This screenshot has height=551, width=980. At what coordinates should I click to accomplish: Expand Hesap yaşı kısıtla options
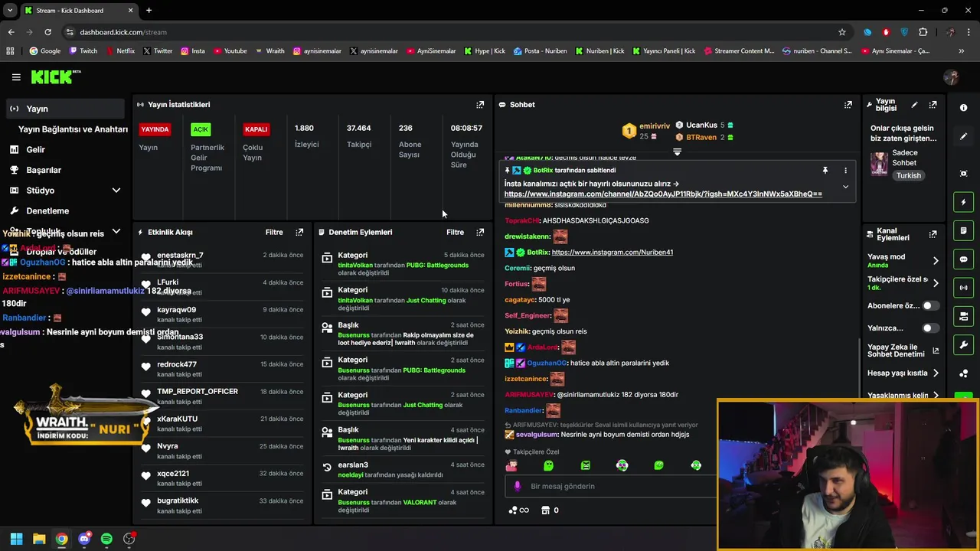(936, 373)
